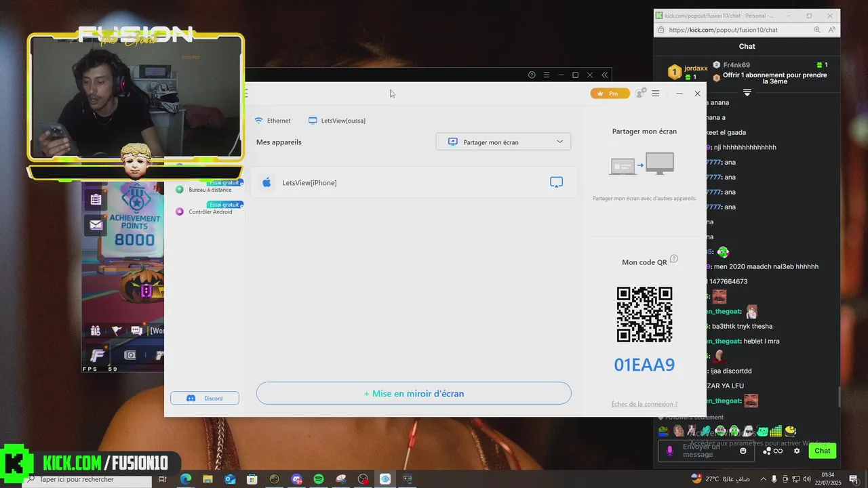Open the emoji picker smiley in chat

pos(743,451)
